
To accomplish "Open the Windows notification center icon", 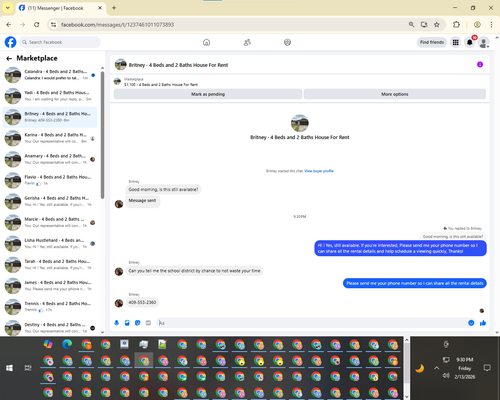I will [x=487, y=368].
